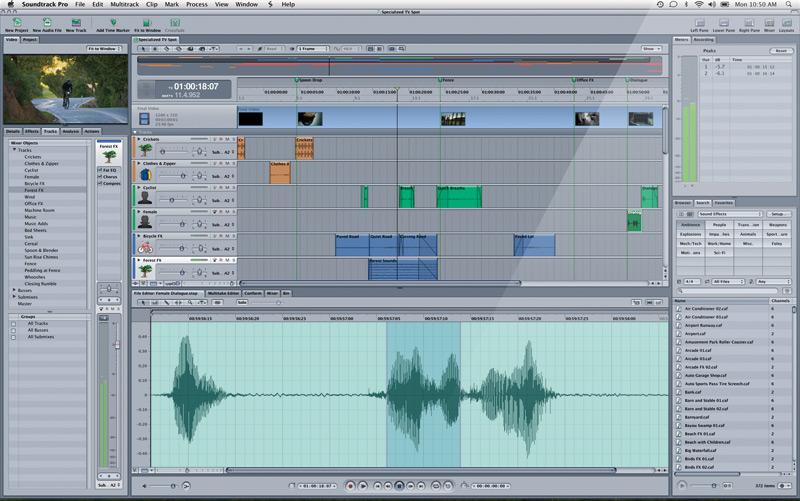Click the Record button in transport

pyautogui.click(x=350, y=486)
